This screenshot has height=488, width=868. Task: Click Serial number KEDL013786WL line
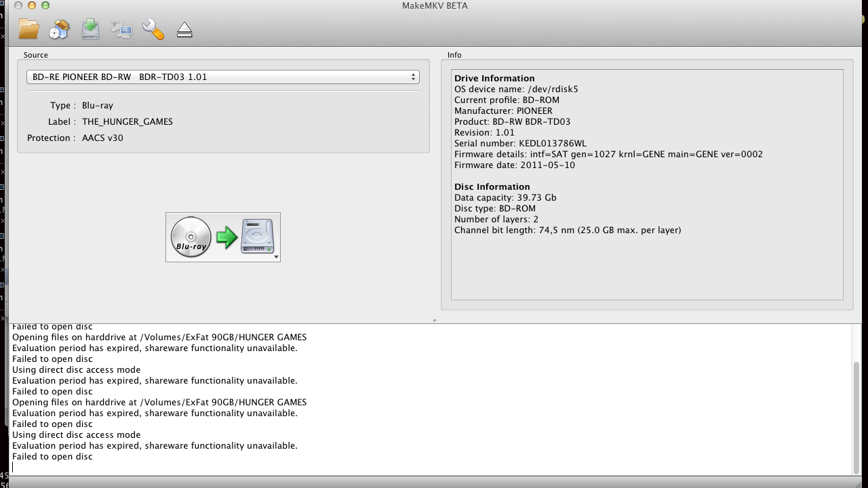(x=520, y=144)
